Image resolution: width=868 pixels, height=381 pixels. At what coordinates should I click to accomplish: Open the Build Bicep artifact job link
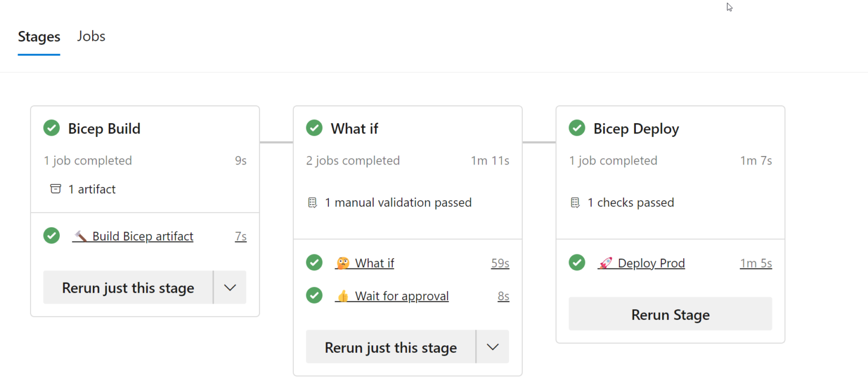(x=133, y=236)
